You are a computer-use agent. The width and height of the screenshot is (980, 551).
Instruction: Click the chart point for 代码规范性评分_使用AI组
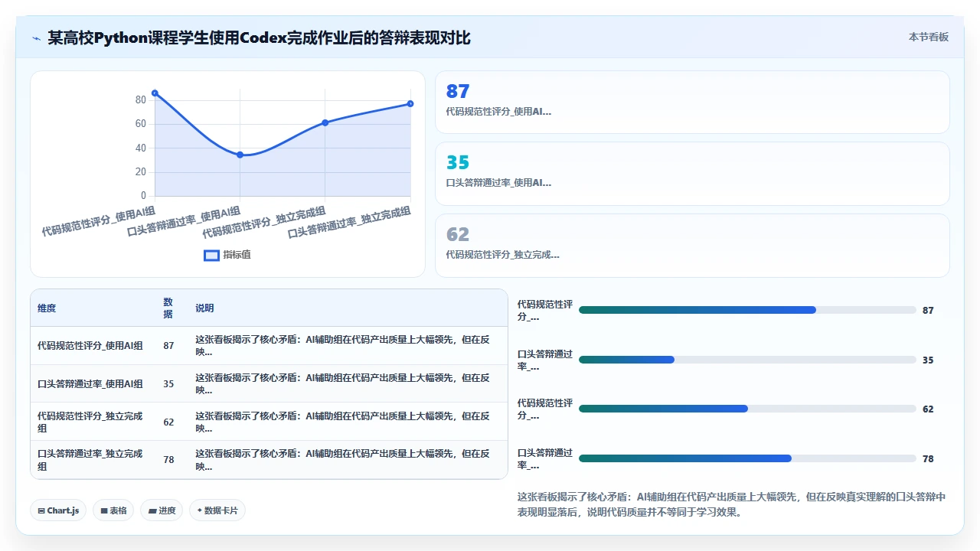point(155,93)
